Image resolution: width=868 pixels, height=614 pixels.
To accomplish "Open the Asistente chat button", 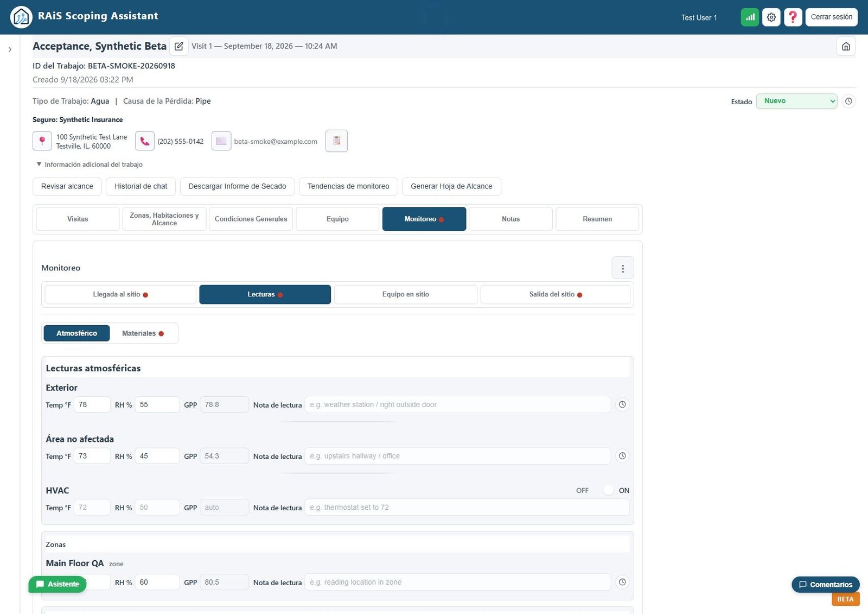I will pos(58,584).
